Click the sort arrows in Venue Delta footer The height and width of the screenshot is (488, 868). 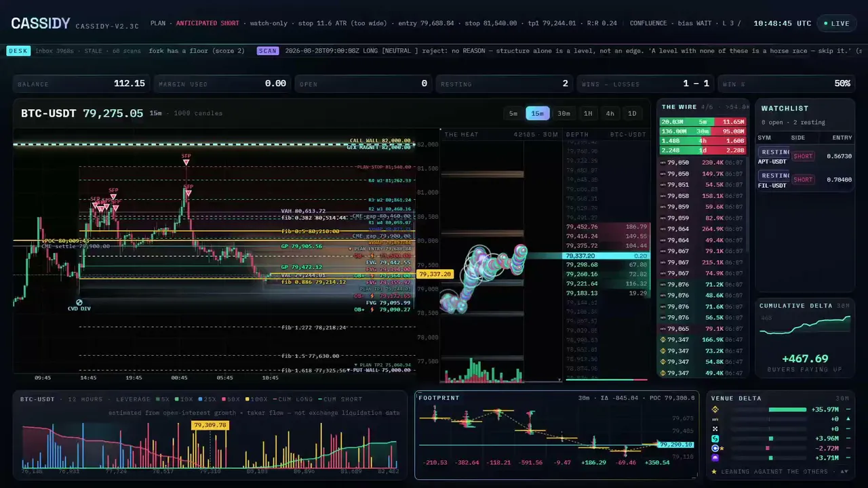pos(844,471)
